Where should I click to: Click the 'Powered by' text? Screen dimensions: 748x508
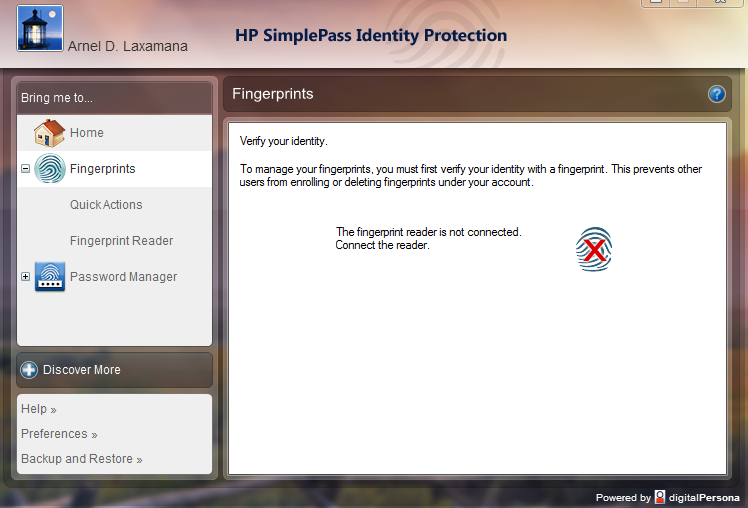pyautogui.click(x=623, y=498)
